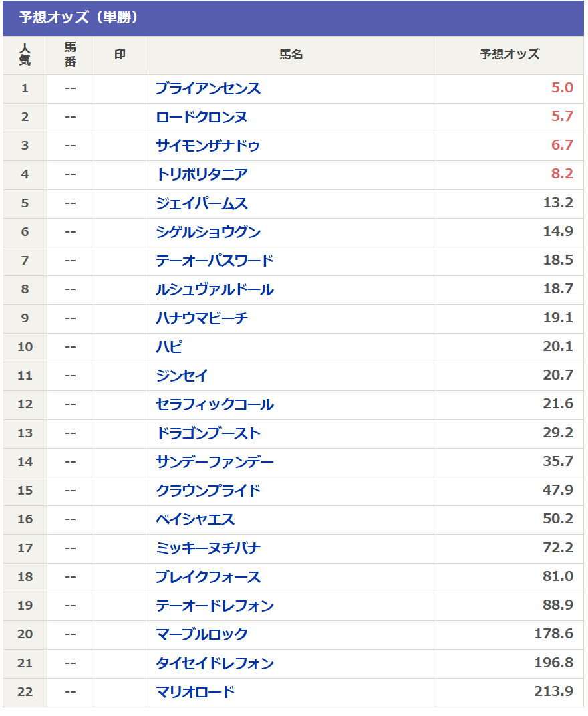Viewport: 588px width, 716px height.
Task: Open ペイシャエス horse details
Action: click(195, 519)
